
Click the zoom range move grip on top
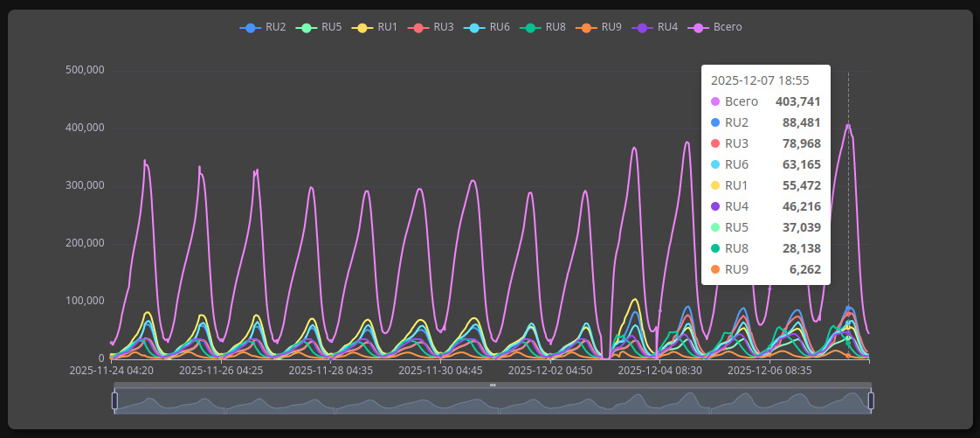tap(493, 385)
